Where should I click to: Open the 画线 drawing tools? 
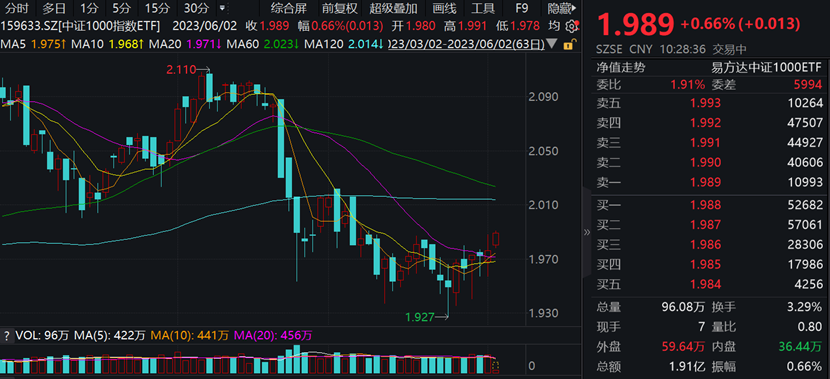(444, 8)
